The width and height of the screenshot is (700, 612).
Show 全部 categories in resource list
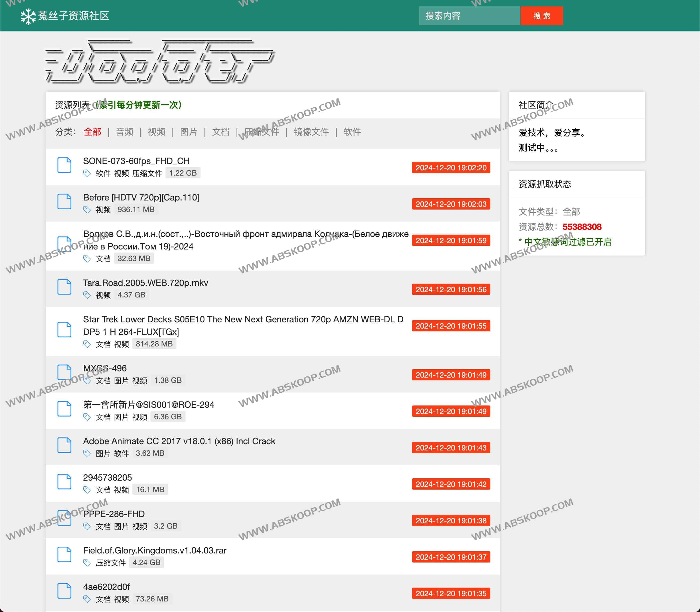(92, 132)
